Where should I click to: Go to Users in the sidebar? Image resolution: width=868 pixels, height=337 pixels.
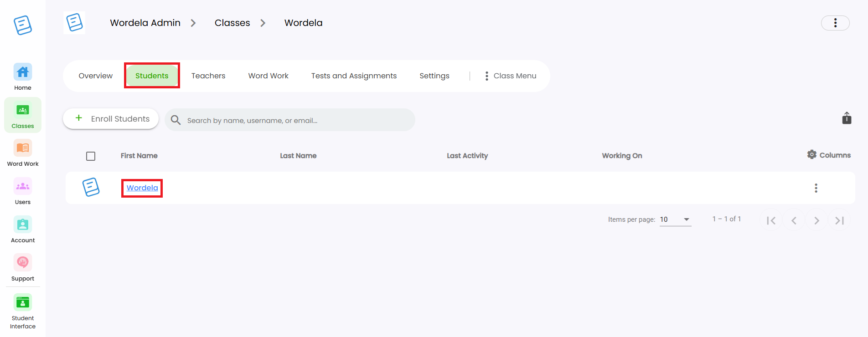pos(23,191)
